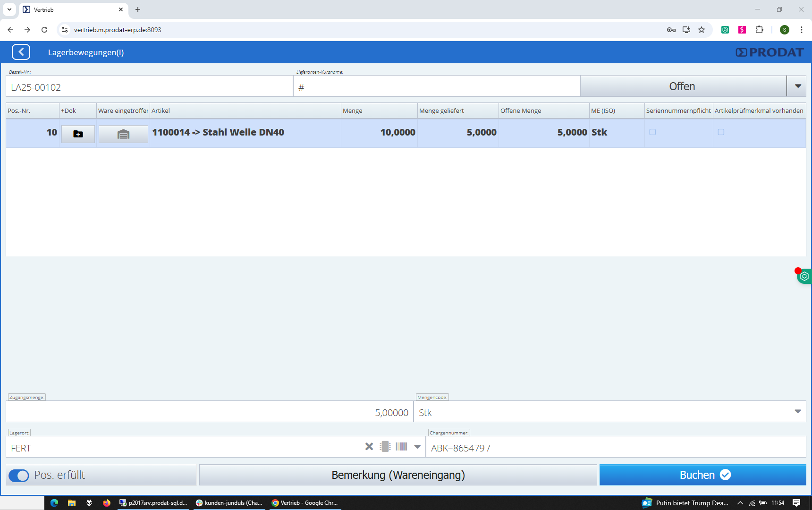Expand the Lagerort dropdown arrow

coord(417,447)
